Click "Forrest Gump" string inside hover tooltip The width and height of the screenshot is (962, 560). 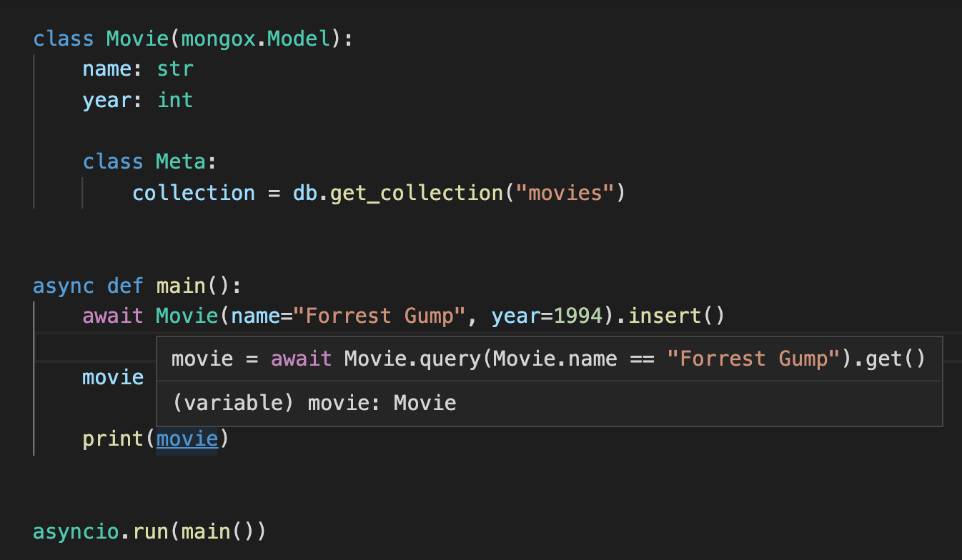[x=753, y=358]
